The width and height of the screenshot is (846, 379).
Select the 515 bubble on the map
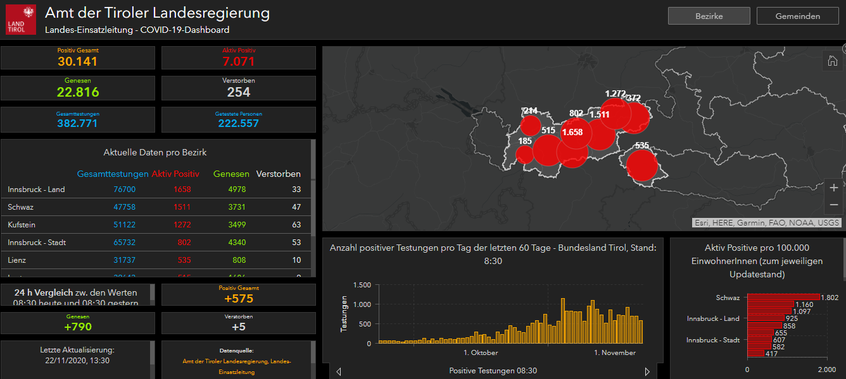(548, 150)
